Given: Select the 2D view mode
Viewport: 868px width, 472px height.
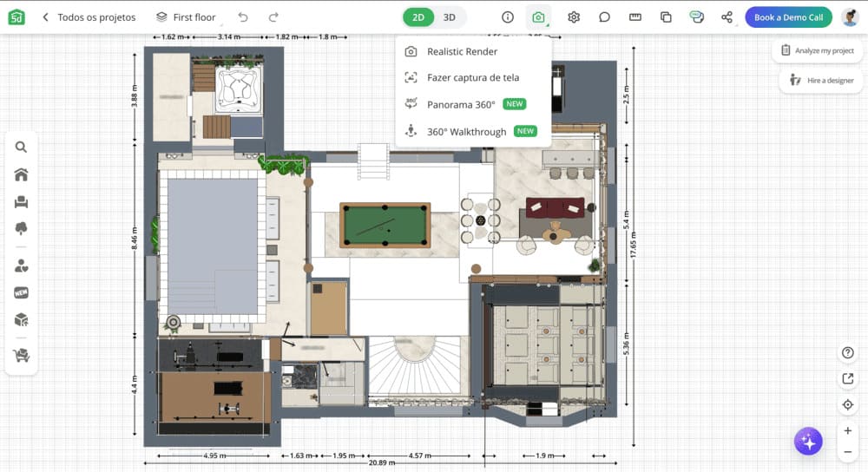Looking at the screenshot, I should [418, 17].
